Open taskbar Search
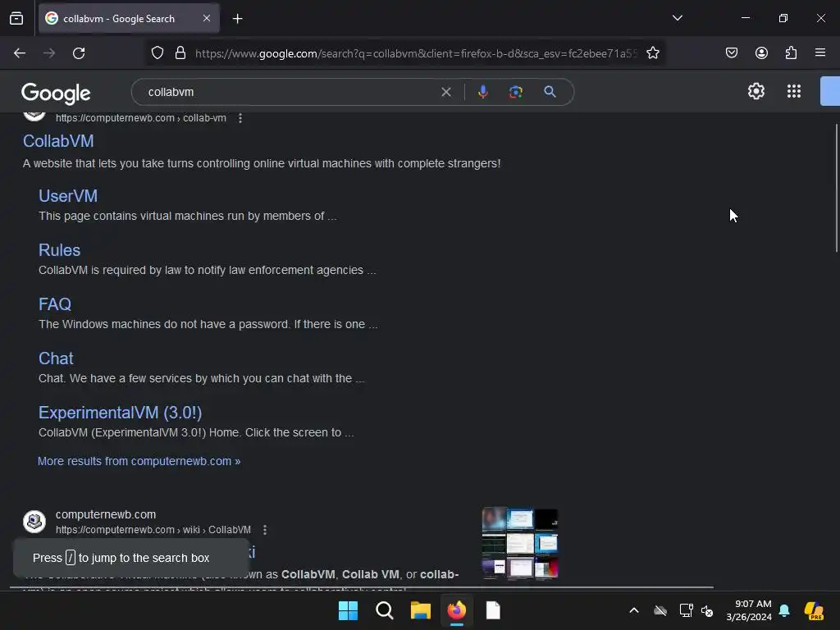 click(x=384, y=610)
